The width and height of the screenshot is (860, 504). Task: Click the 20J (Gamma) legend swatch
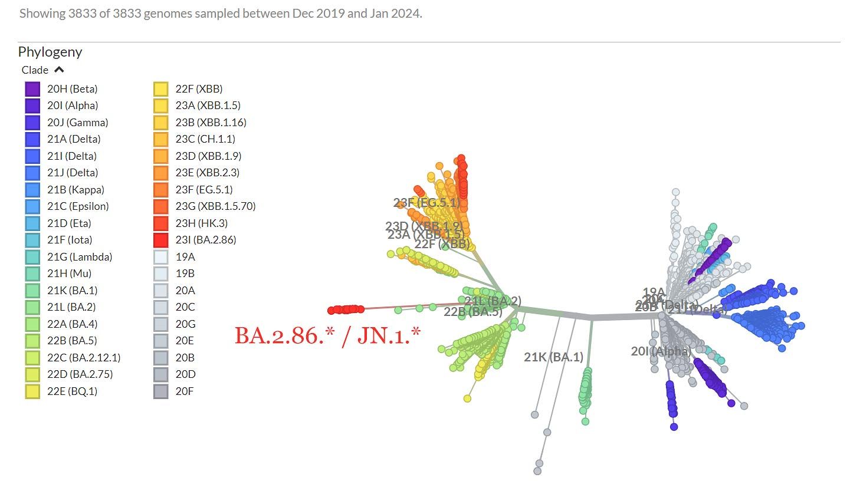pyautogui.click(x=32, y=123)
